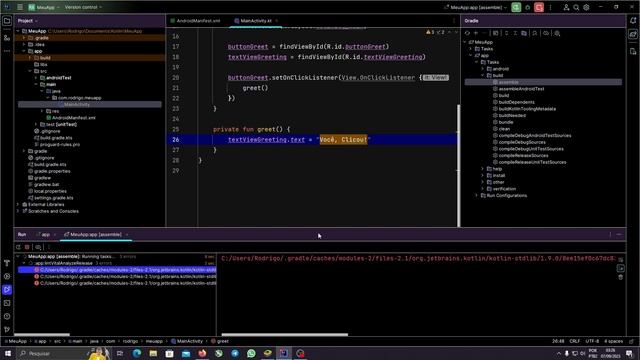This screenshot has width=640, height=360.
Task: Open the Project view selector dropdown
Action: (27, 21)
